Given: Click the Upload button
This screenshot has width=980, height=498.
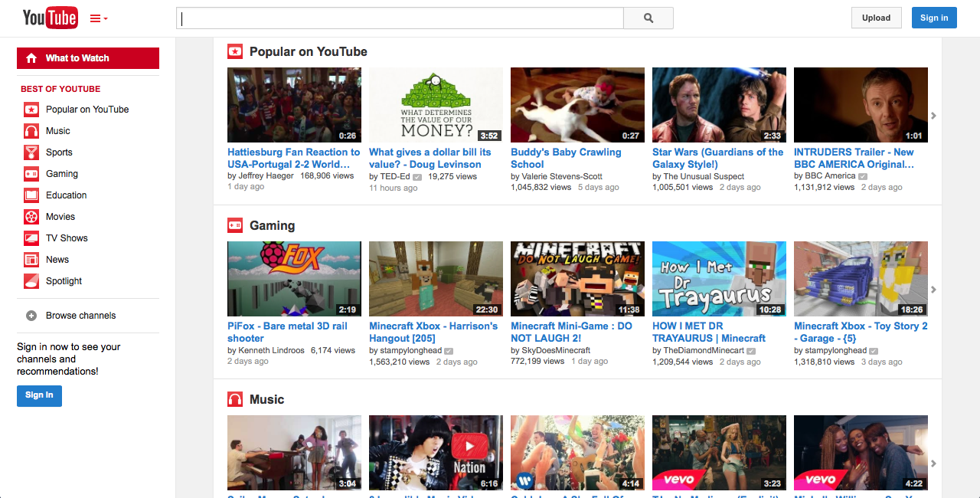Looking at the screenshot, I should coord(876,18).
